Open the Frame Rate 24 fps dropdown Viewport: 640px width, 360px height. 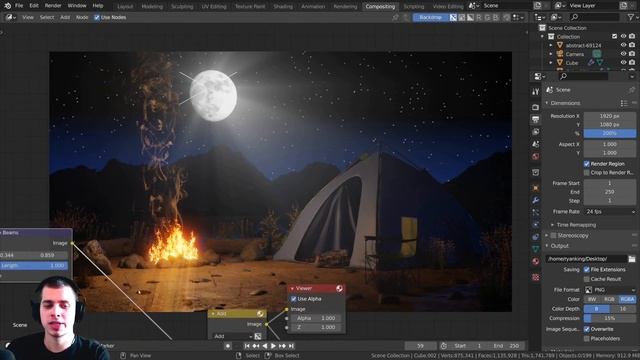pyautogui.click(x=611, y=212)
